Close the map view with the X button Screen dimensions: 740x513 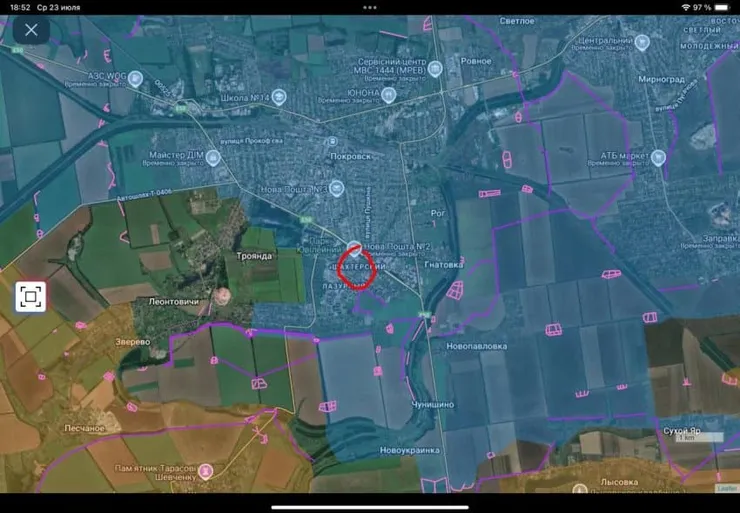(x=31, y=30)
